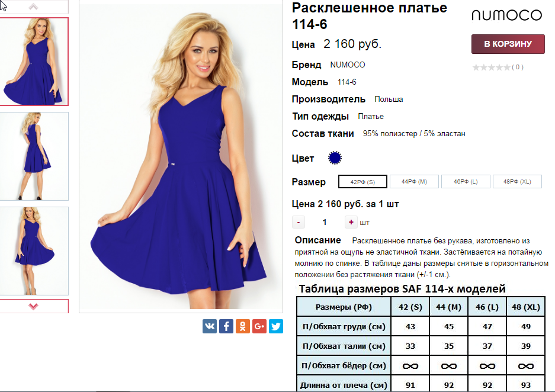Rate the product with the stars
555x392 pixels.
[x=492, y=68]
